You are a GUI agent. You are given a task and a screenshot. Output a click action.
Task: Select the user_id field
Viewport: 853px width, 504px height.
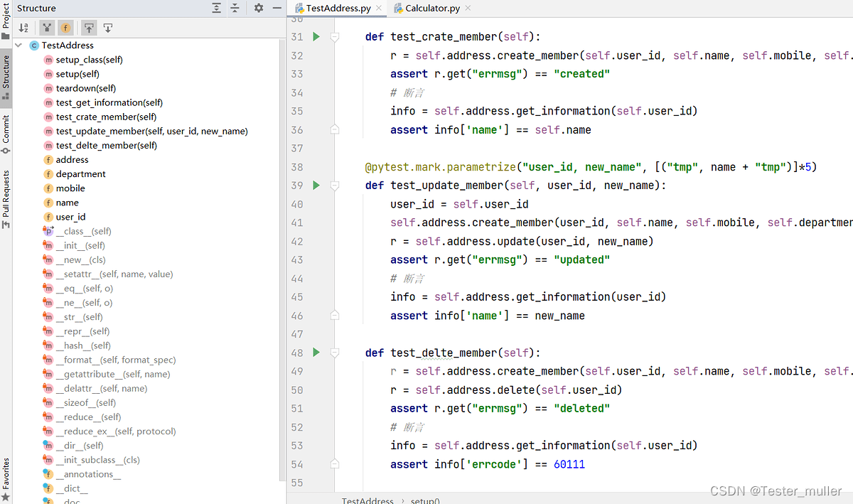tap(70, 216)
